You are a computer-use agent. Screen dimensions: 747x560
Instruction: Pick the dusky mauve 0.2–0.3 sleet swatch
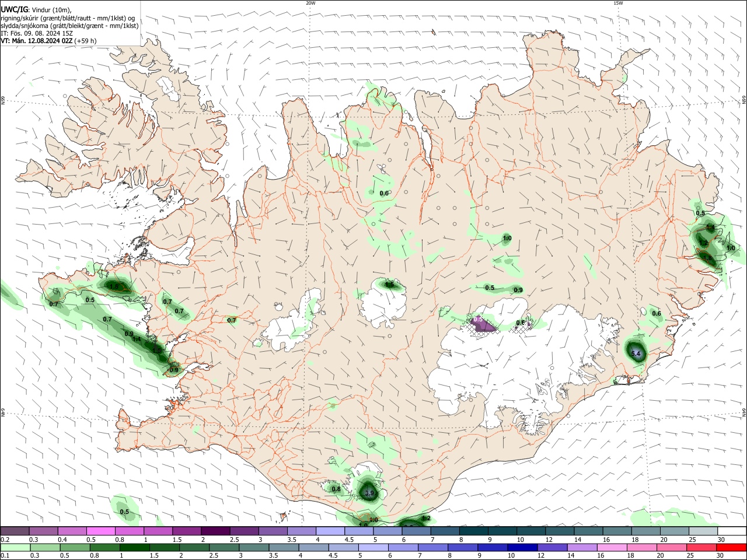click(x=15, y=531)
